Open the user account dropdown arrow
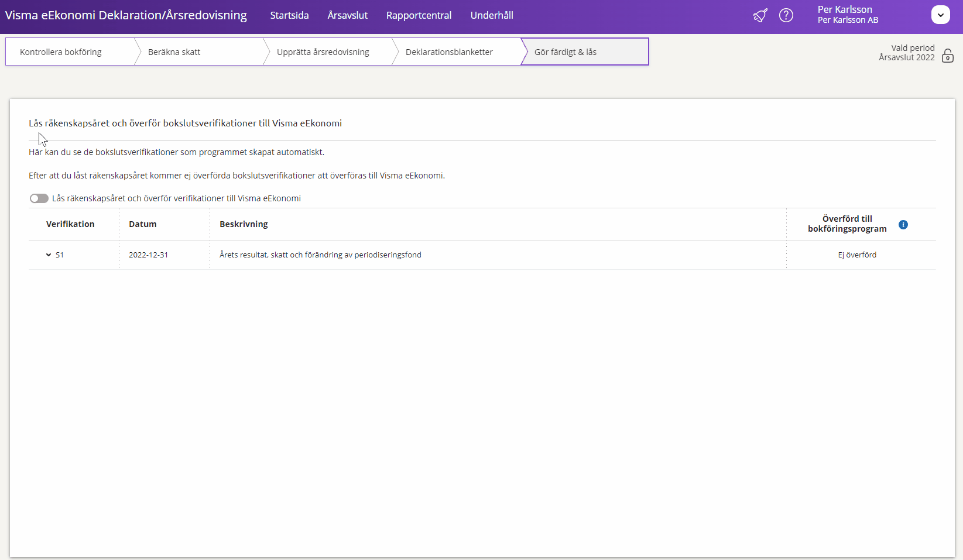The width and height of the screenshot is (963, 560). (940, 15)
